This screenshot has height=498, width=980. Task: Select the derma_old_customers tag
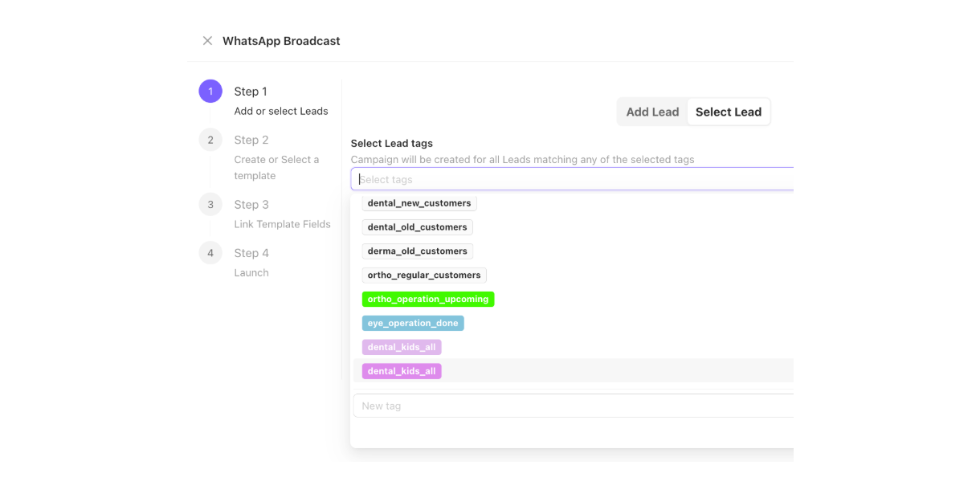click(x=417, y=251)
